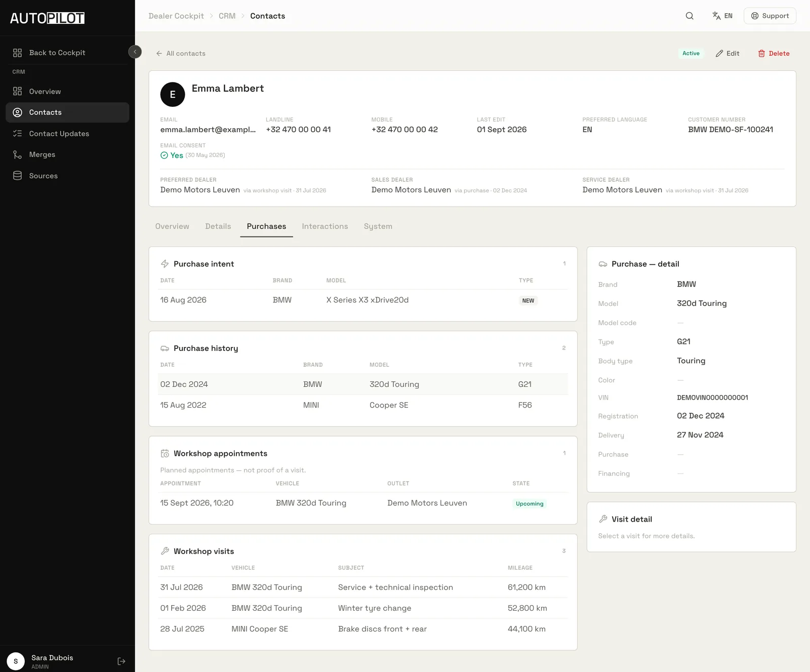Select the 15 Aug 2022 MINI purchase row
The height and width of the screenshot is (672, 810).
[363, 405]
